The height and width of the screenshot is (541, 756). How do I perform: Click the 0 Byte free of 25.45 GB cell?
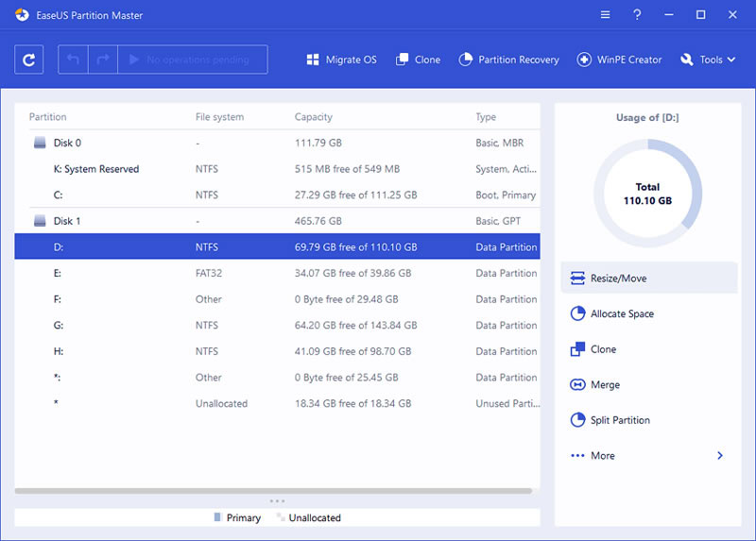(x=346, y=378)
